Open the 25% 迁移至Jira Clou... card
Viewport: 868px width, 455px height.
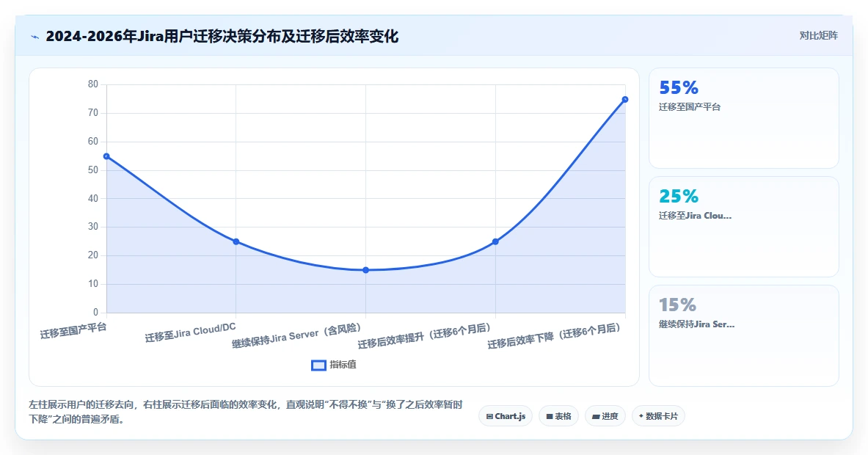point(743,226)
